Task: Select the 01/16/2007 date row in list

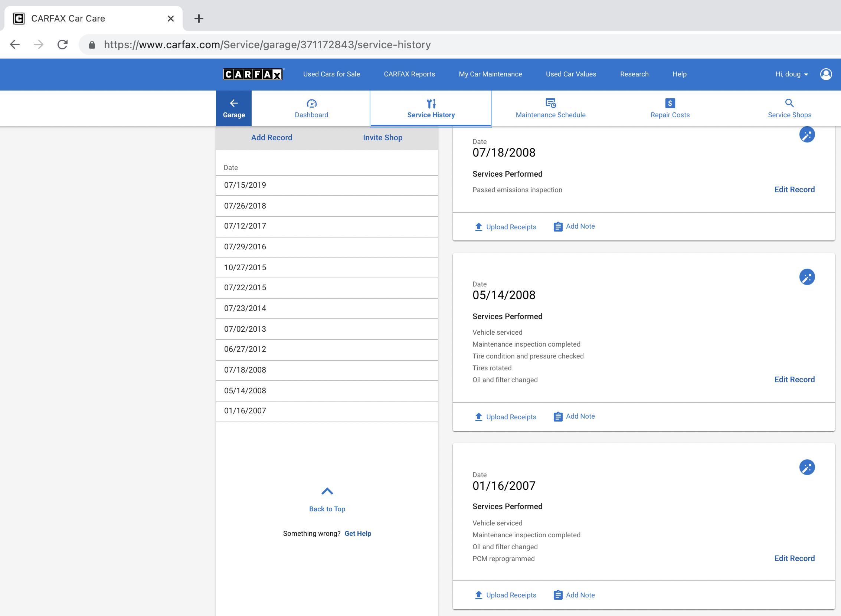Action: pyautogui.click(x=327, y=411)
